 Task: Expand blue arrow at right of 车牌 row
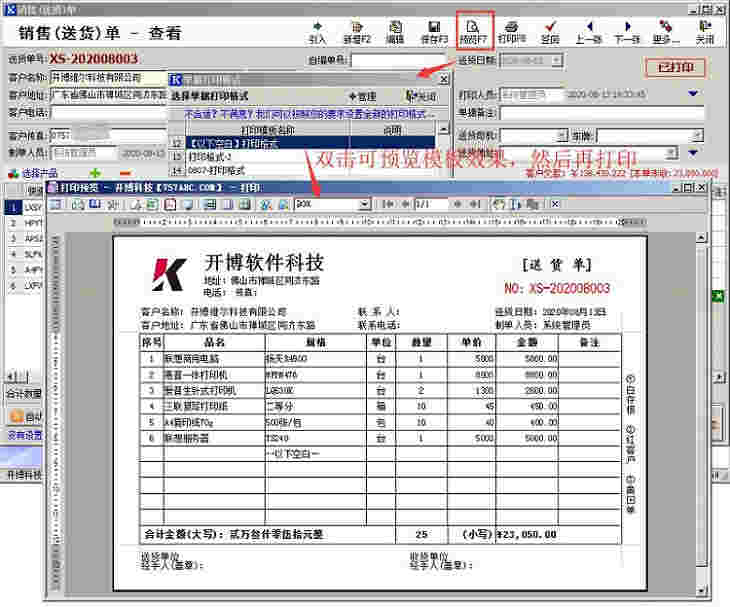(x=693, y=153)
